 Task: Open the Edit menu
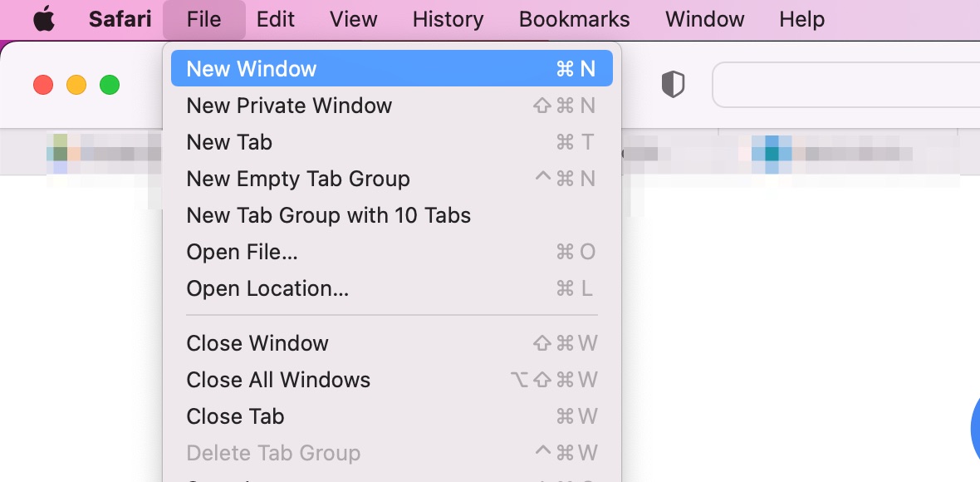(x=276, y=19)
